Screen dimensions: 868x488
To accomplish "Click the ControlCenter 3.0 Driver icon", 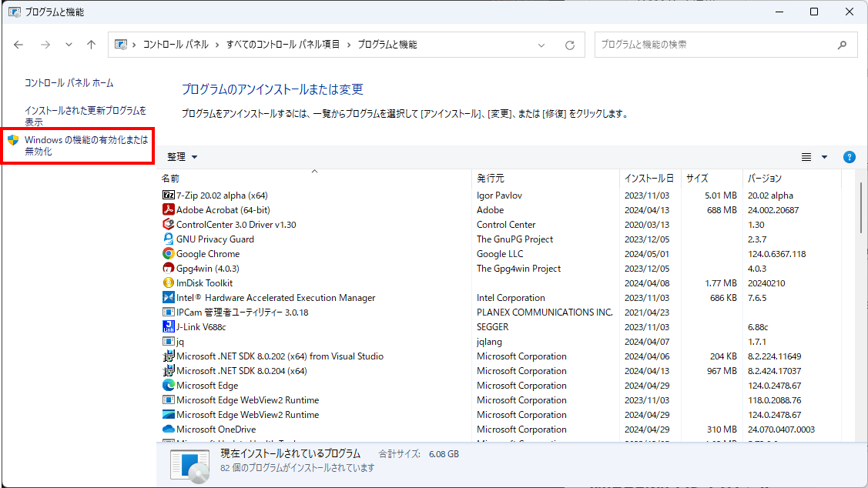I will click(168, 225).
